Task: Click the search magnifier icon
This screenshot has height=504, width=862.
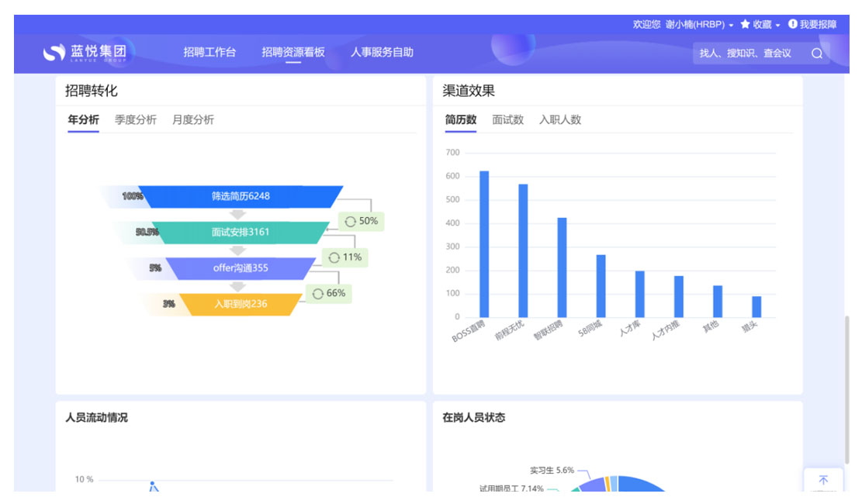Action: [816, 54]
